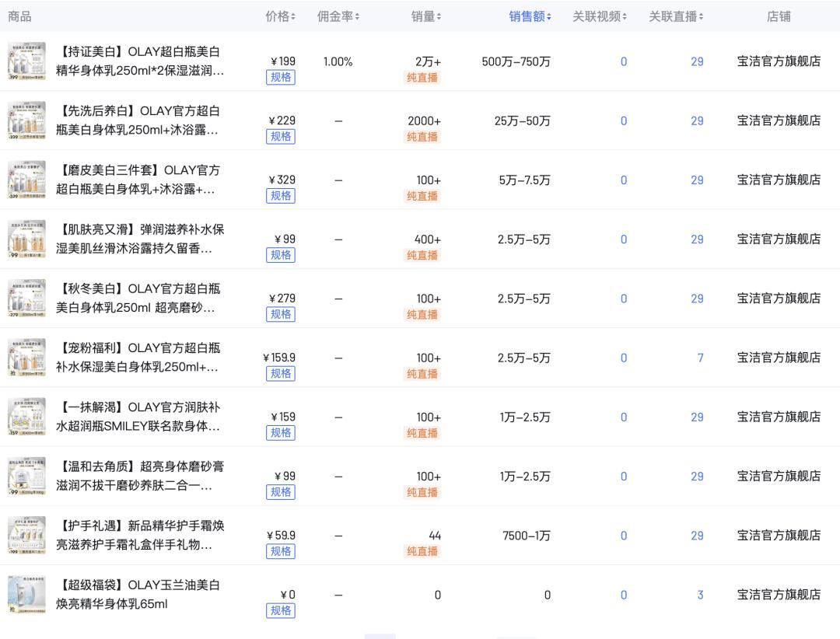Image resolution: width=840 pixels, height=639 pixels.
Task: Expand 规格 specs for the first OLAY product
Action: point(281,77)
